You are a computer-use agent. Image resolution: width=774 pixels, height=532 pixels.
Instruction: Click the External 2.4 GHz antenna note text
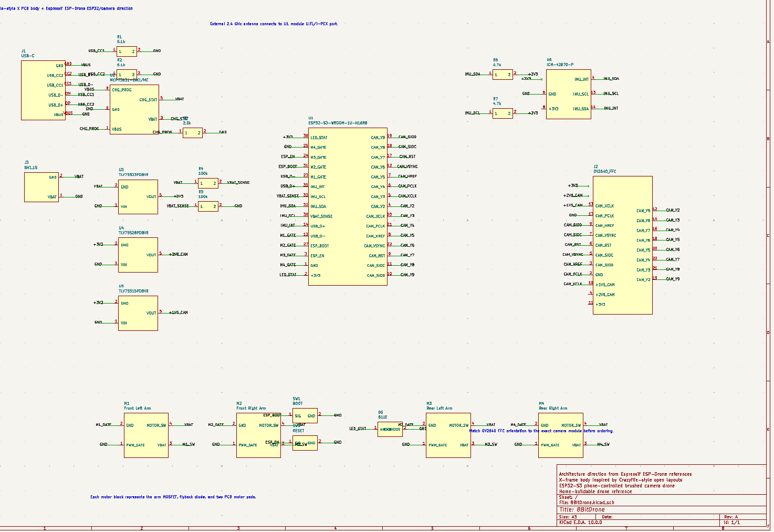275,23
